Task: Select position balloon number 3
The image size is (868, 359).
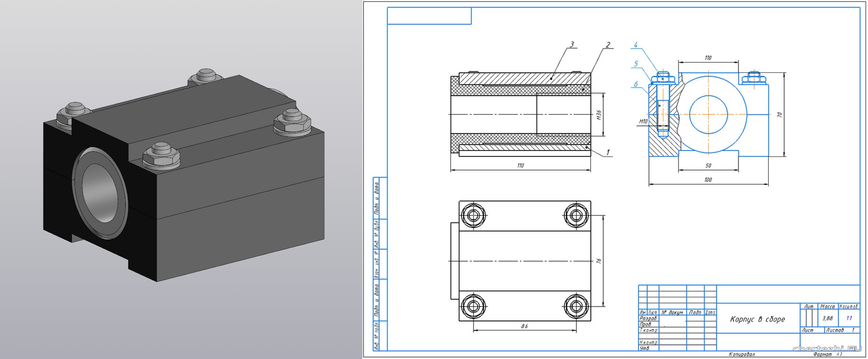Action: (572, 44)
